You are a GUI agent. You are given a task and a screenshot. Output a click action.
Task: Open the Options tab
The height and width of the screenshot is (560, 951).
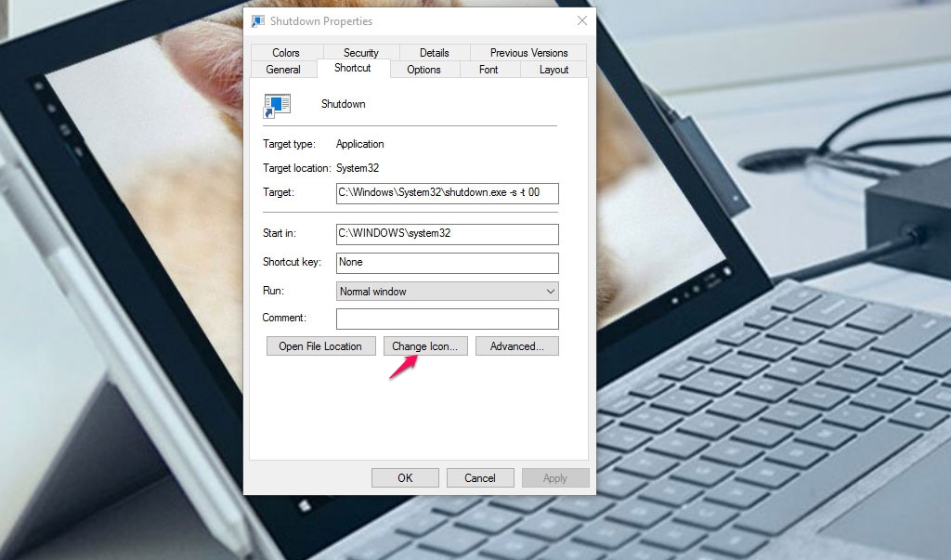point(423,70)
